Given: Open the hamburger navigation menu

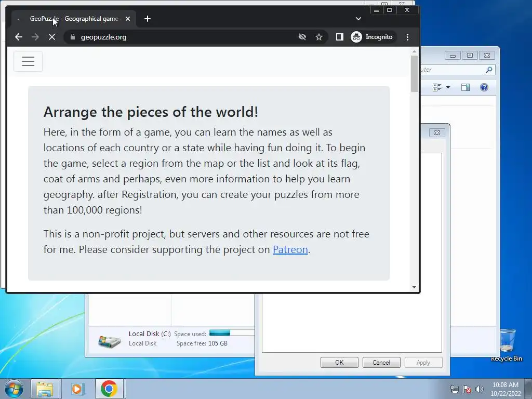Looking at the screenshot, I should (28, 61).
